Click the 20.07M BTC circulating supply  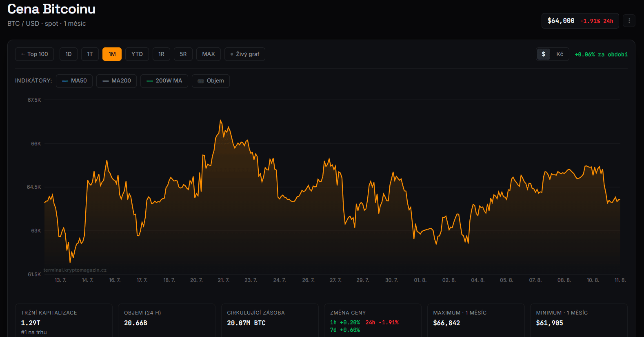[x=246, y=323]
